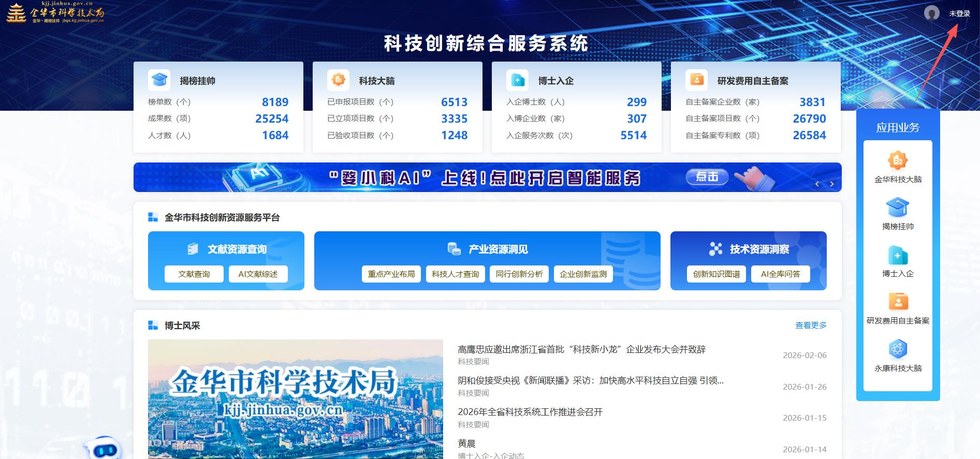980x459 pixels.
Task: Open 永康科技大脑 atom icon
Action: [x=898, y=349]
